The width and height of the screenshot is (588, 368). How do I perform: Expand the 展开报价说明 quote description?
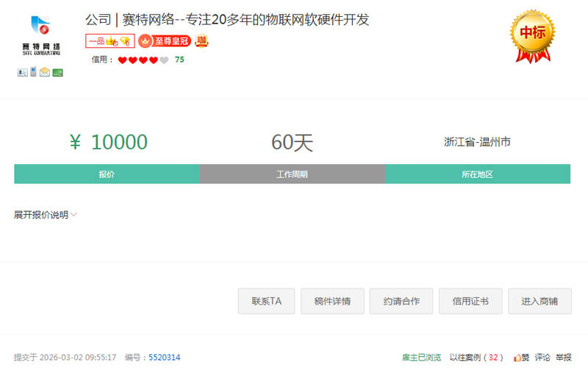tap(46, 215)
